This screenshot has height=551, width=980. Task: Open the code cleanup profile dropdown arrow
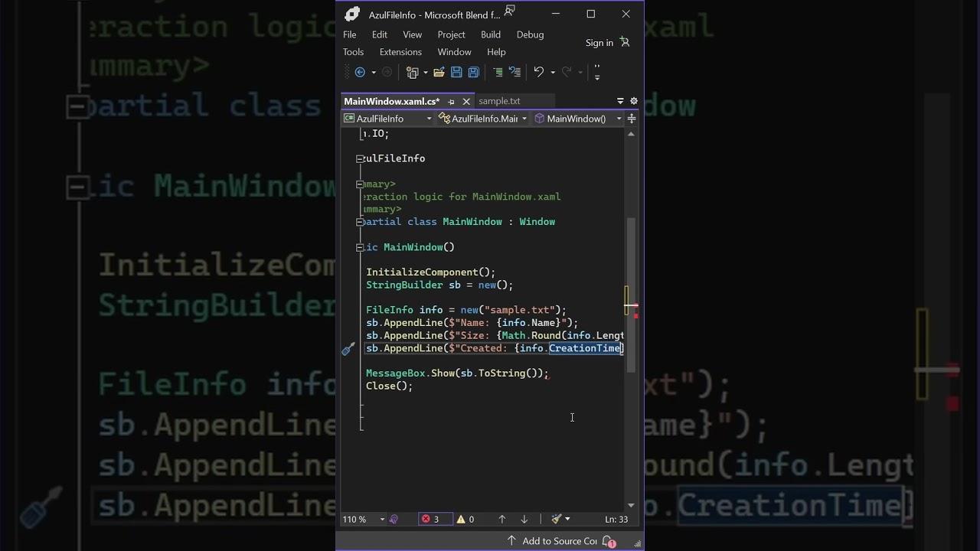point(567,519)
